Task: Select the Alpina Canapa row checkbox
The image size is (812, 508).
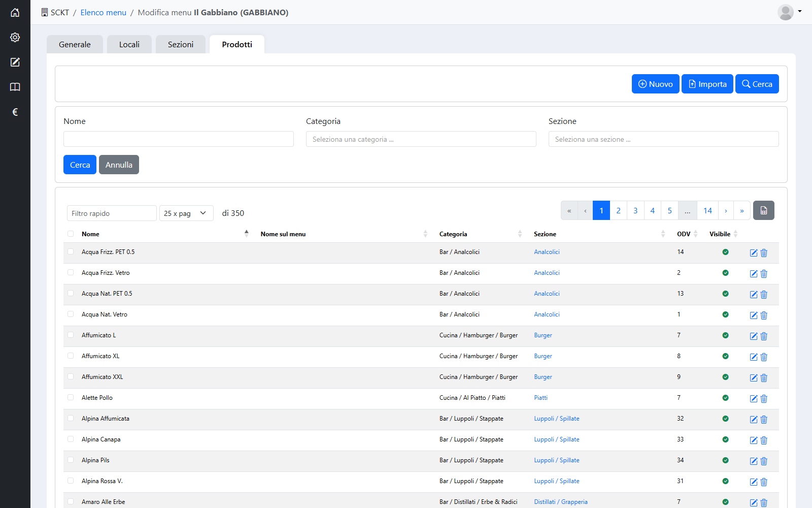Action: point(71,439)
